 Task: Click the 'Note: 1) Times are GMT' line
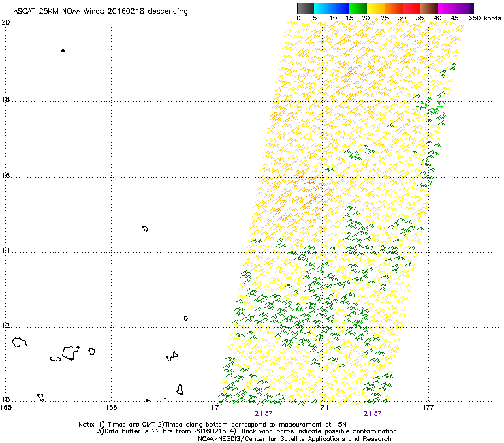[212, 425]
